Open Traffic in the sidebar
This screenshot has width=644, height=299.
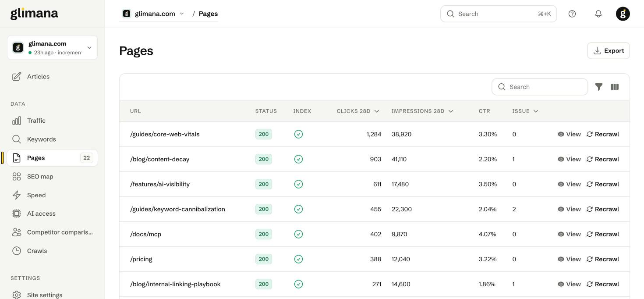pyautogui.click(x=52, y=121)
